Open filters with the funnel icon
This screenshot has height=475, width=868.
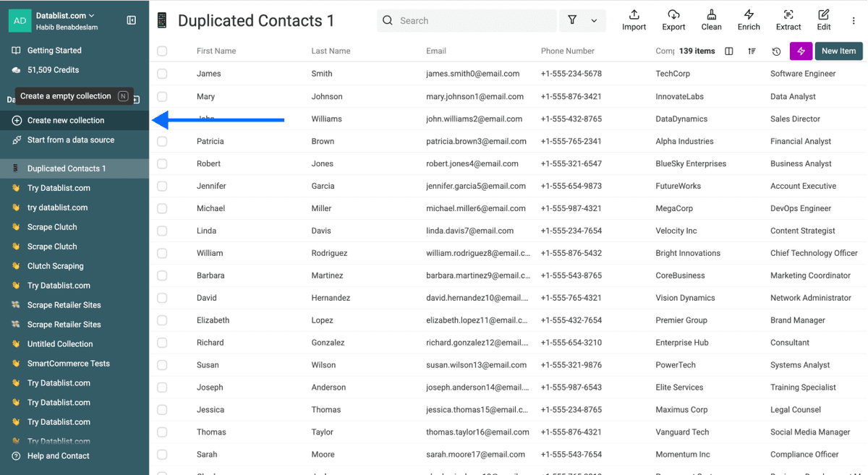(x=572, y=20)
